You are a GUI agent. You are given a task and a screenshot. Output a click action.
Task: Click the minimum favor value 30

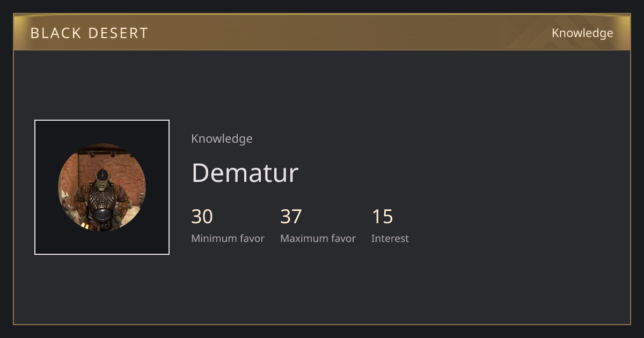(202, 217)
